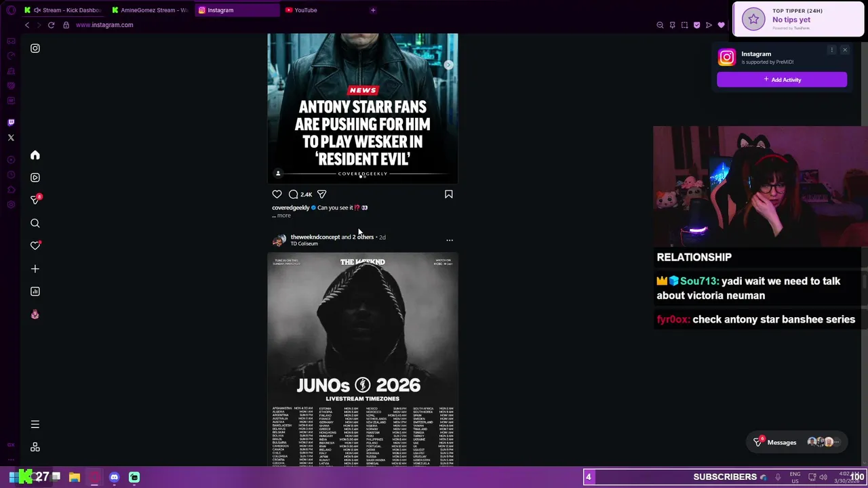The width and height of the screenshot is (868, 488).
Task: Open Opera GX from taskbar
Action: click(x=94, y=477)
